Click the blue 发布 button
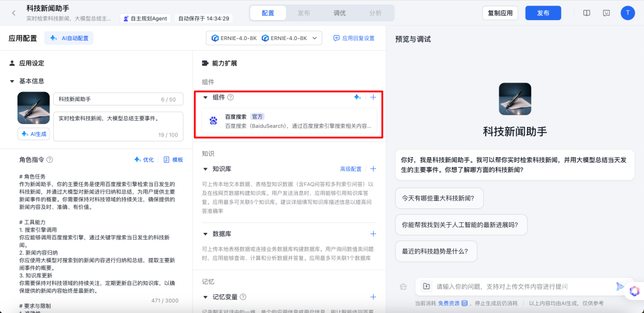This screenshot has width=644, height=313. point(543,13)
